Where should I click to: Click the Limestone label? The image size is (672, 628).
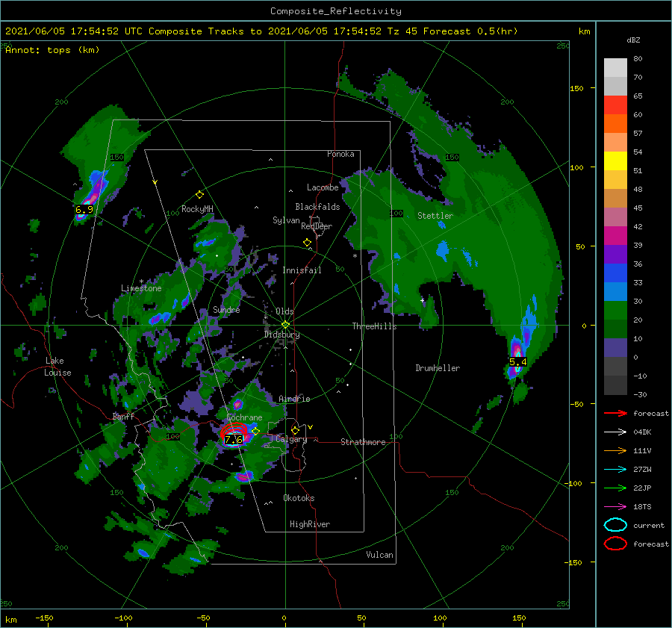click(141, 288)
